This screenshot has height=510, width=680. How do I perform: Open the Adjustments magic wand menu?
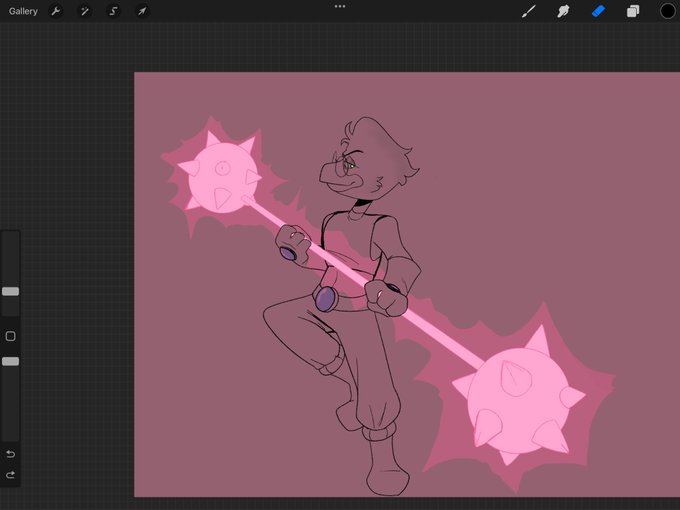[x=85, y=11]
